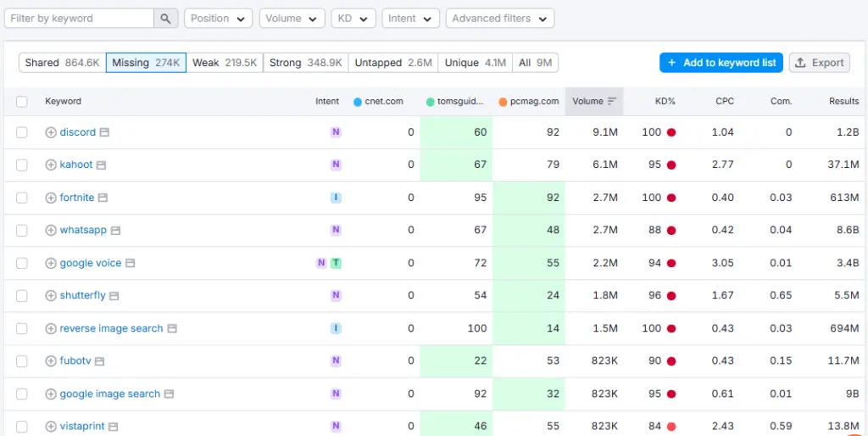This screenshot has width=868, height=436.
Task: Switch to the Untapped keywords tab
Action: tap(393, 63)
